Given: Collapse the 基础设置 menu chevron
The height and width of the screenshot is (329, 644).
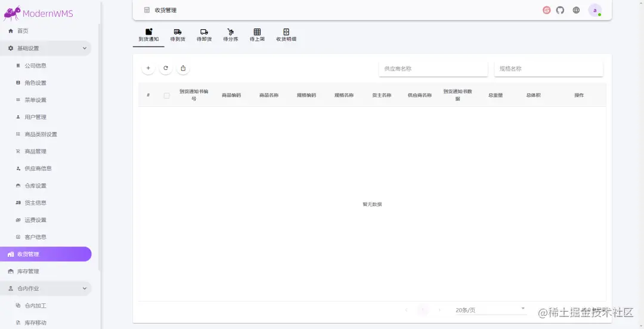Looking at the screenshot, I should tap(85, 48).
